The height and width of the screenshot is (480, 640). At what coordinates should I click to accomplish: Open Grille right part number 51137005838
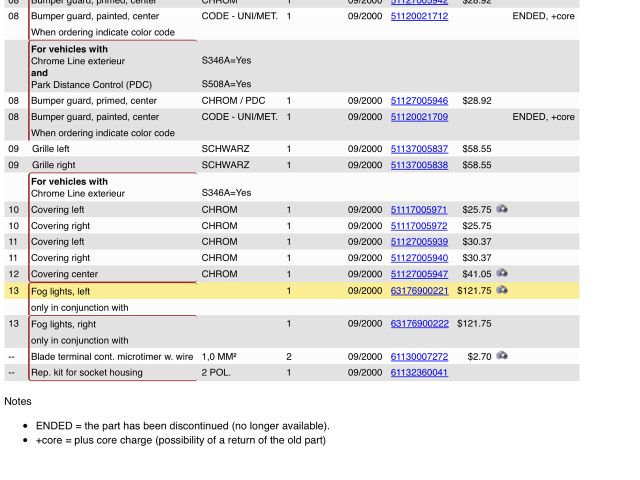click(x=419, y=165)
